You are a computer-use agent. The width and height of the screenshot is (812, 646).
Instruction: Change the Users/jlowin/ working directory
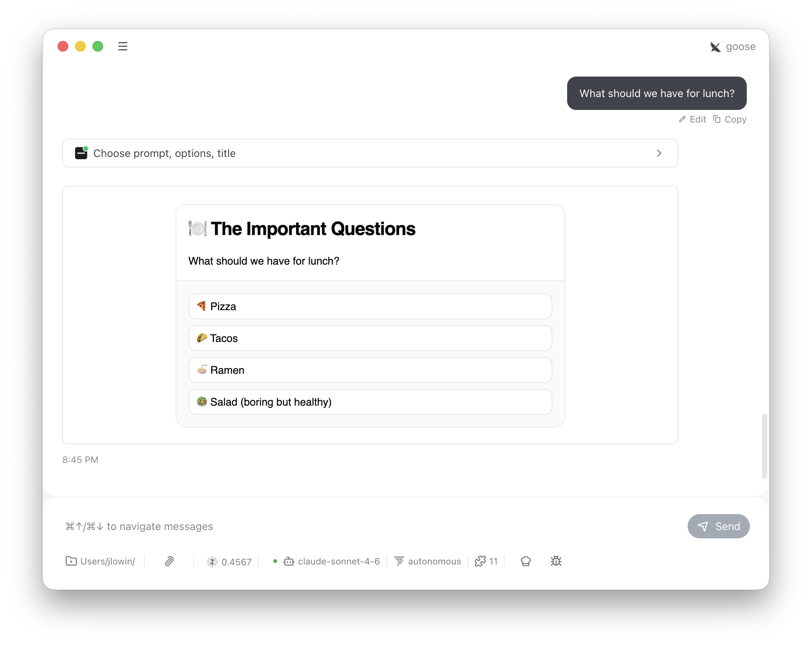(100, 561)
